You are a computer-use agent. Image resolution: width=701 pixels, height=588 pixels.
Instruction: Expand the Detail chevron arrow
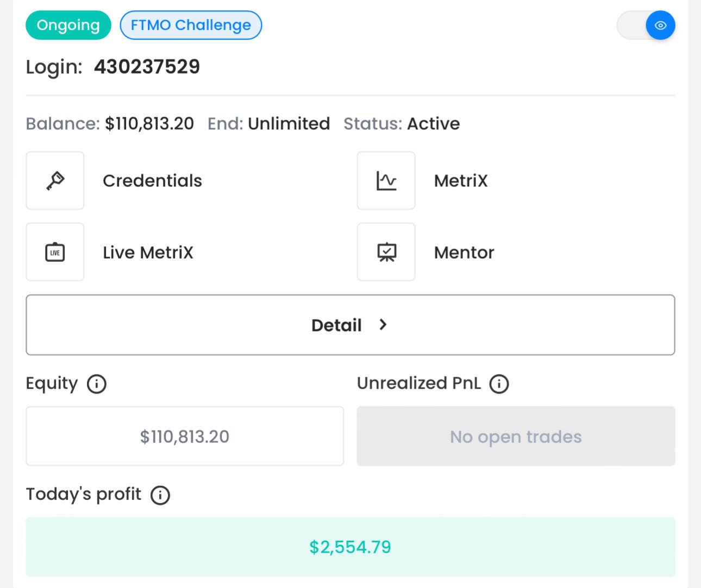(x=383, y=325)
